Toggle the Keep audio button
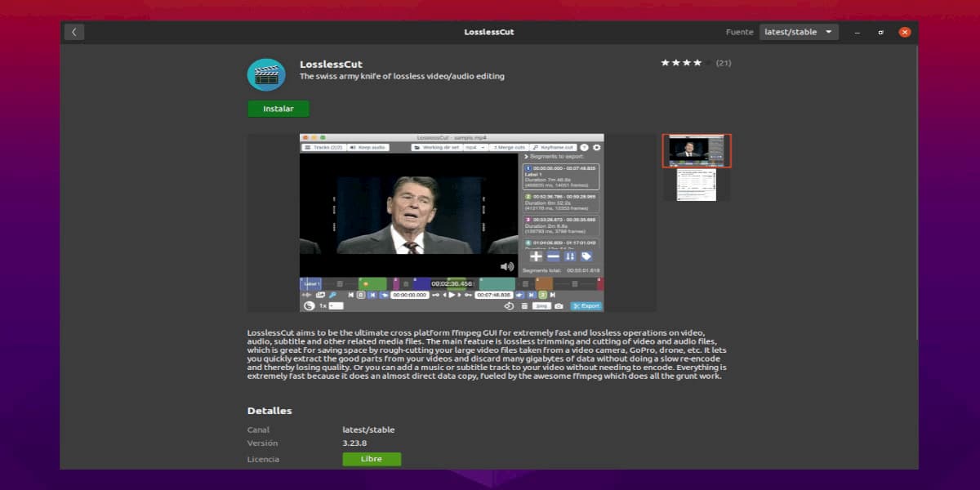 [367, 148]
